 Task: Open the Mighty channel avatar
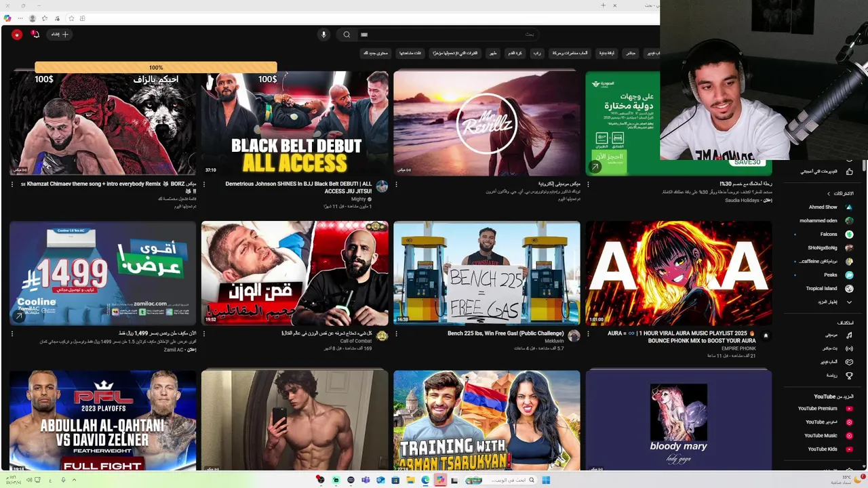[x=382, y=186]
